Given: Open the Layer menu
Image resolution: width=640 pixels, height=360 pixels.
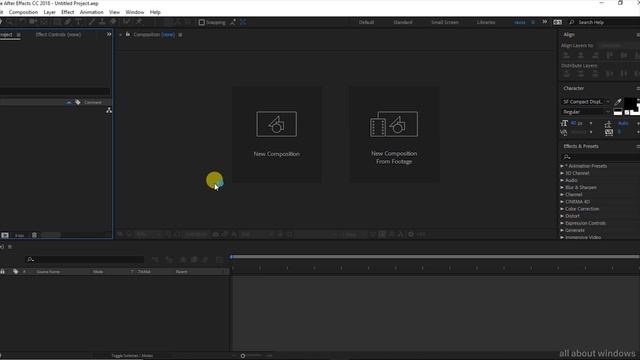Looking at the screenshot, I should click(x=49, y=12).
